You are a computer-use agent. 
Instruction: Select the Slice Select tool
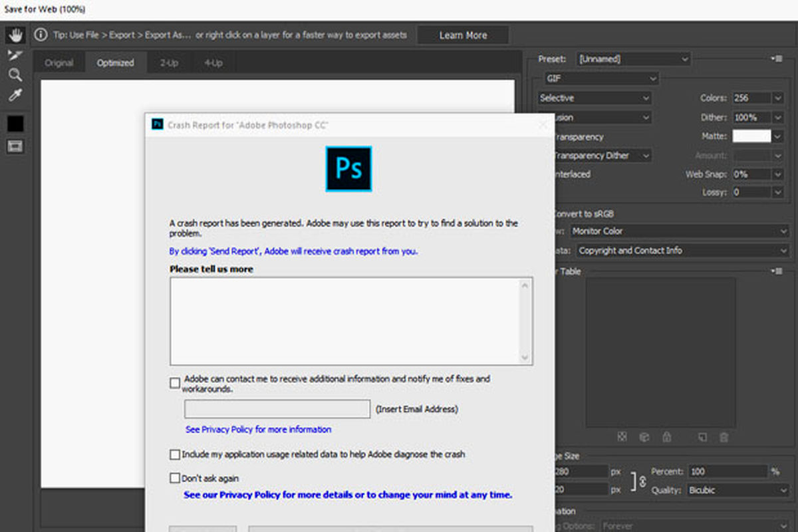click(x=15, y=55)
